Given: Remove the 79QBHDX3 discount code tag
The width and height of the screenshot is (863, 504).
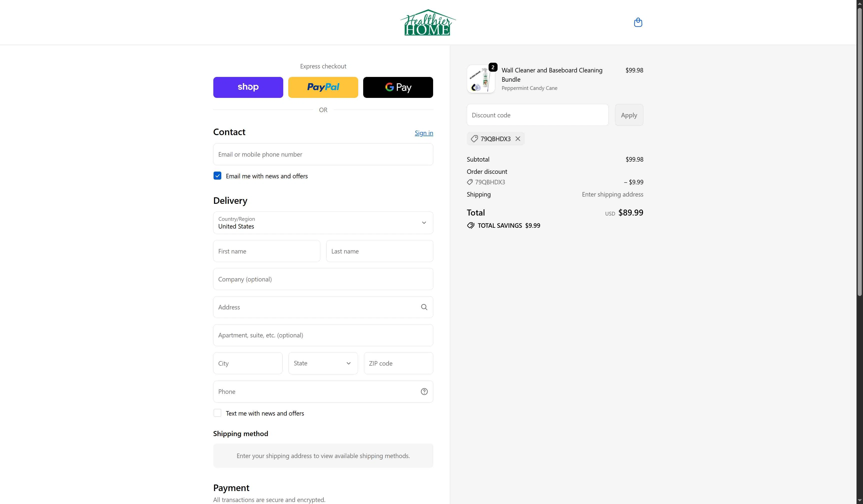Looking at the screenshot, I should point(518,139).
